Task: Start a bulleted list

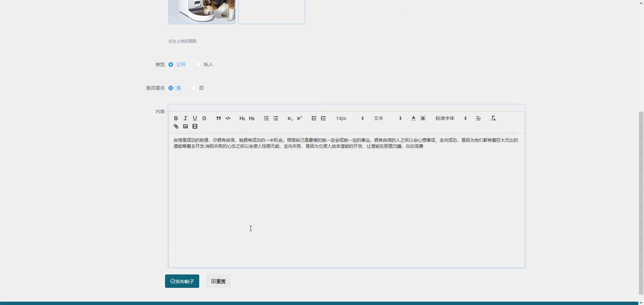Action: tap(276, 118)
